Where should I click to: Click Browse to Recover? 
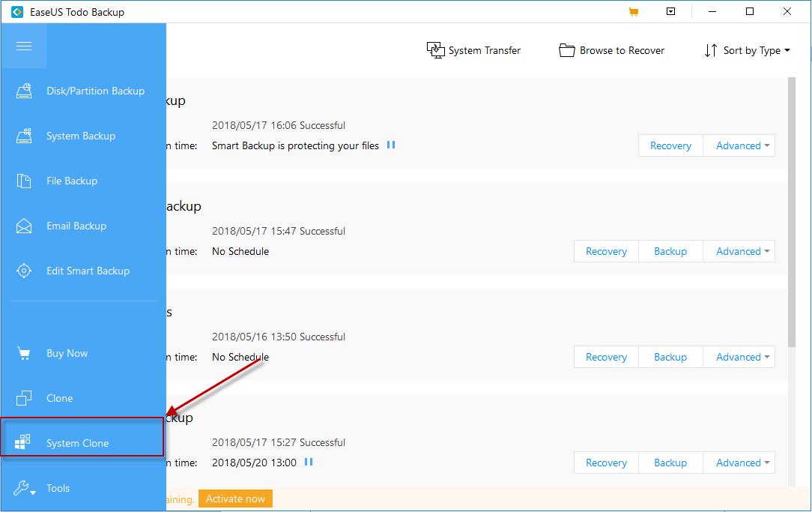(x=611, y=50)
